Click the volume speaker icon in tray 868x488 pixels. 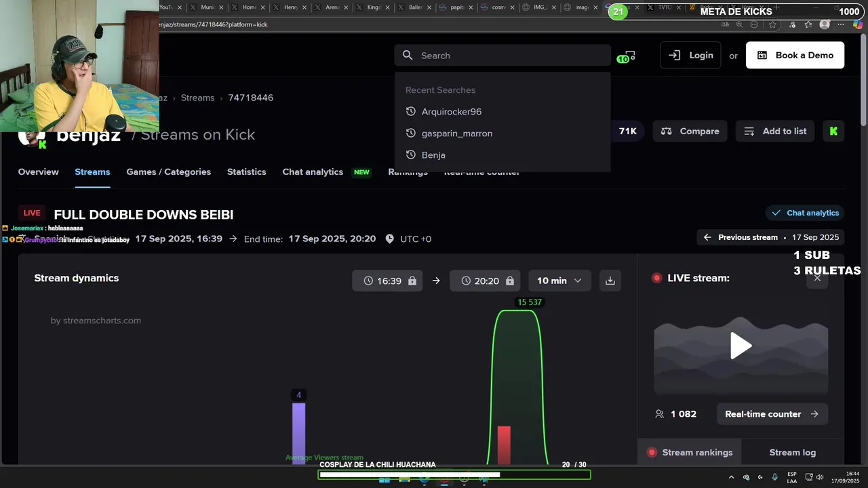coord(819,477)
